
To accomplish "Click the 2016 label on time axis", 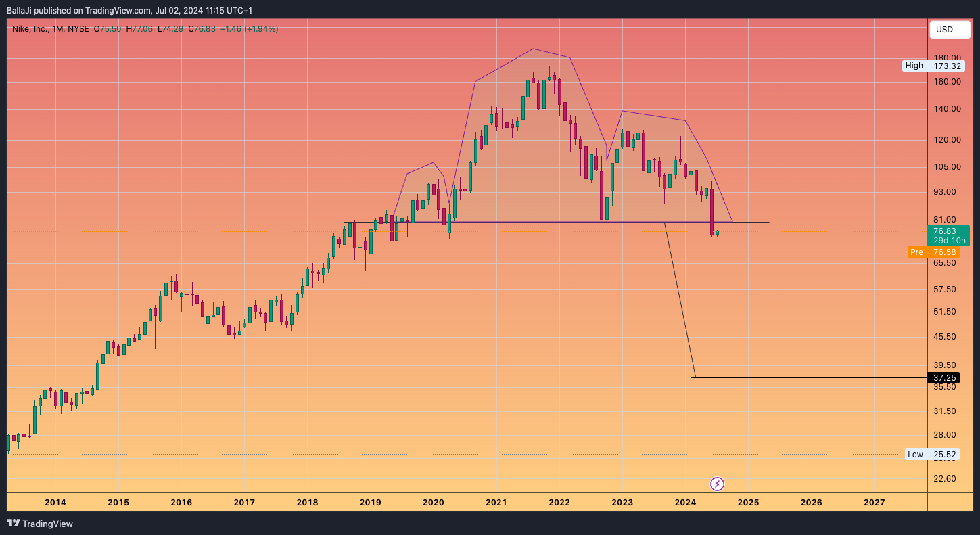I will pos(181,503).
